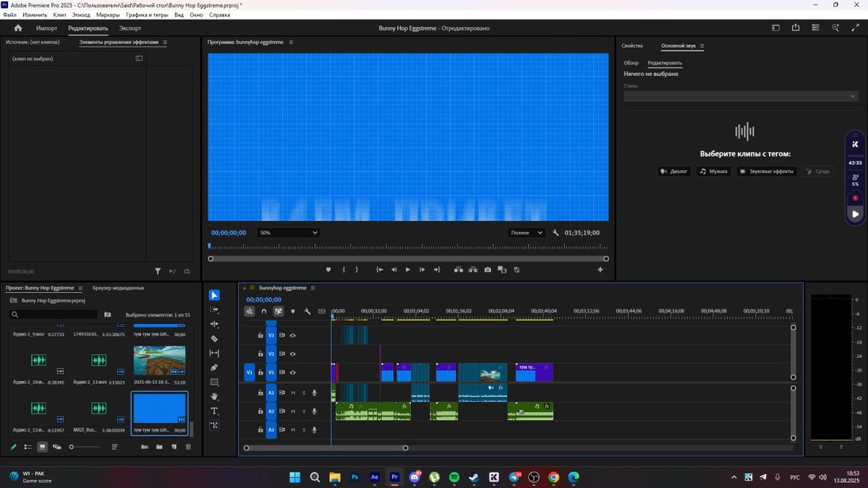Click the Export Frame camera icon
The image size is (868, 488).
(x=488, y=270)
